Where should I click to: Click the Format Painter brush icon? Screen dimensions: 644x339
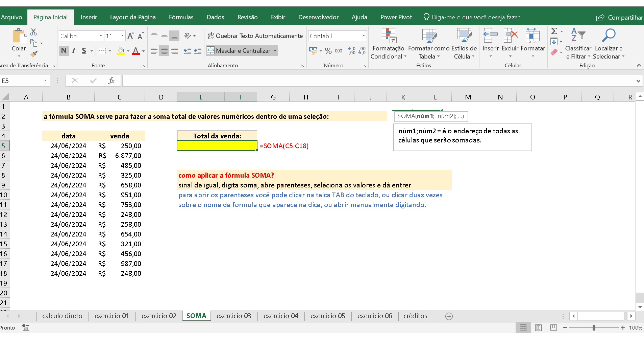point(34,54)
